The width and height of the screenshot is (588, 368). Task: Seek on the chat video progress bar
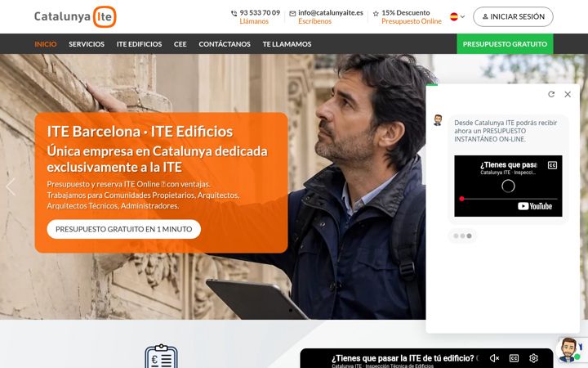coord(509,199)
